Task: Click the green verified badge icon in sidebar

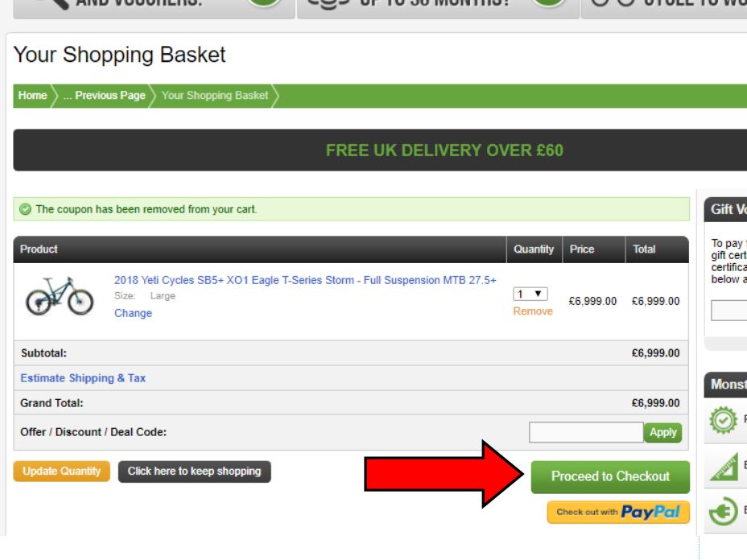Action: (723, 420)
